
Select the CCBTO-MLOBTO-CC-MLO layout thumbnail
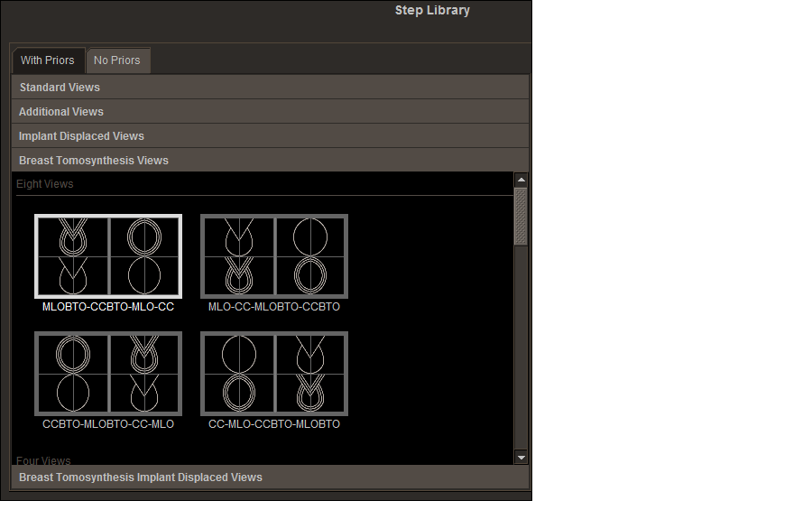pos(108,374)
